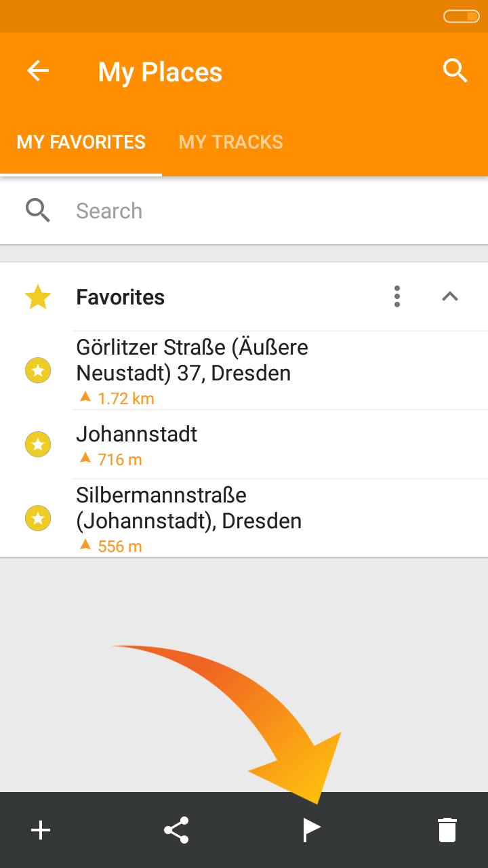Tap the magnifier icon in Search field
Image resolution: width=488 pixels, height=868 pixels.
click(x=38, y=211)
